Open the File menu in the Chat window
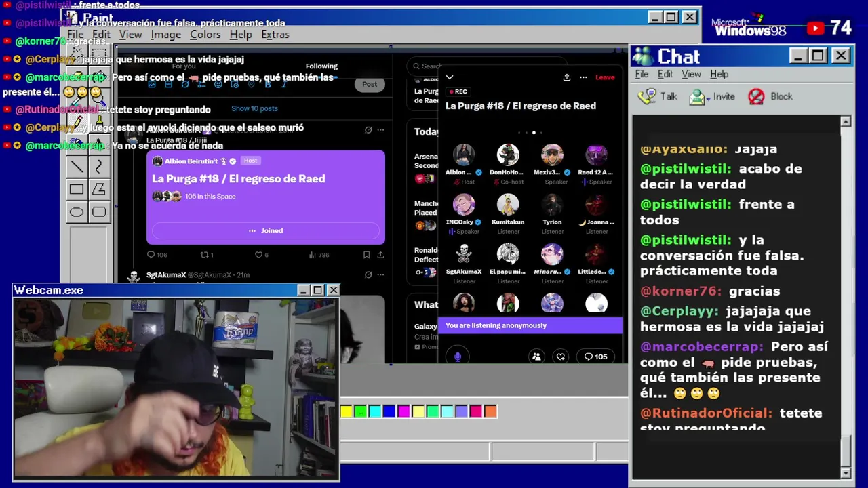The height and width of the screenshot is (488, 868). pos(642,75)
